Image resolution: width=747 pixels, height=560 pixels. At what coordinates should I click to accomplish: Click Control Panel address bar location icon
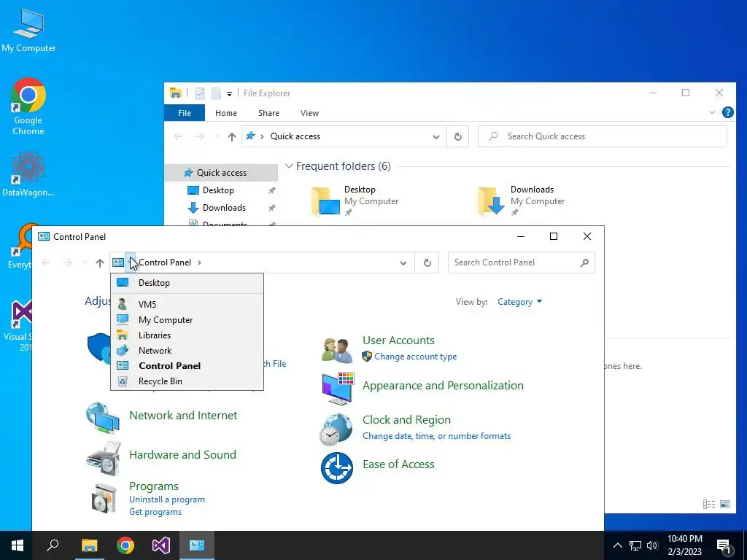(118, 262)
